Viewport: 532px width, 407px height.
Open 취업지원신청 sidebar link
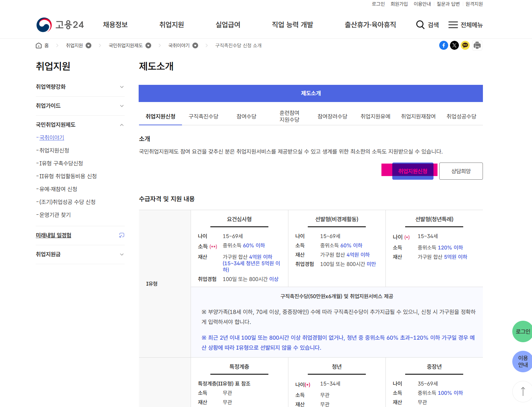(x=54, y=150)
